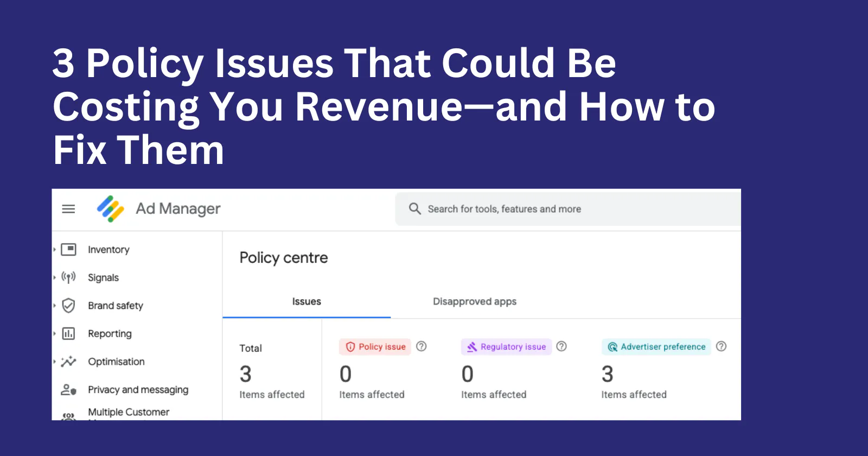Switch to the Disapproved apps tab
This screenshot has height=456, width=868.
[475, 302]
